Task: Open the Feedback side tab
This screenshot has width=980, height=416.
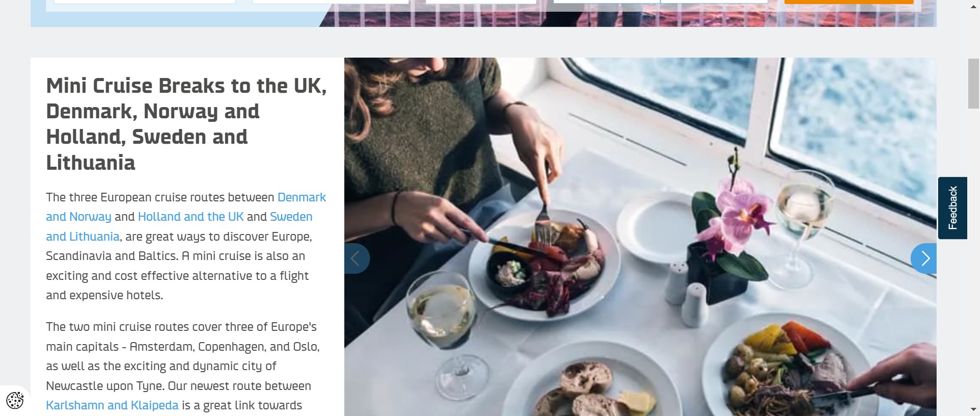Action: coord(952,208)
